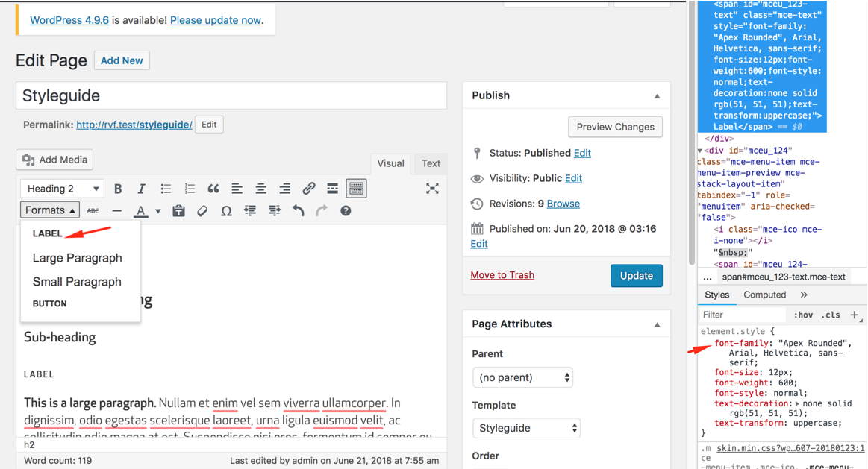The image size is (868, 469).
Task: Toggle :hov element state panel
Action: 803,315
